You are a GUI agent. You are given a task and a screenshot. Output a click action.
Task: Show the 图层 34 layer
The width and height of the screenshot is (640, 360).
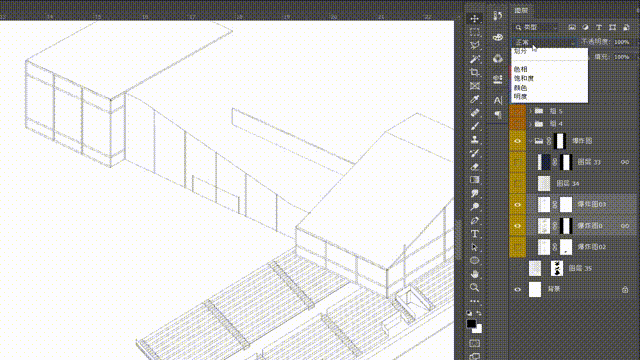[x=518, y=183]
